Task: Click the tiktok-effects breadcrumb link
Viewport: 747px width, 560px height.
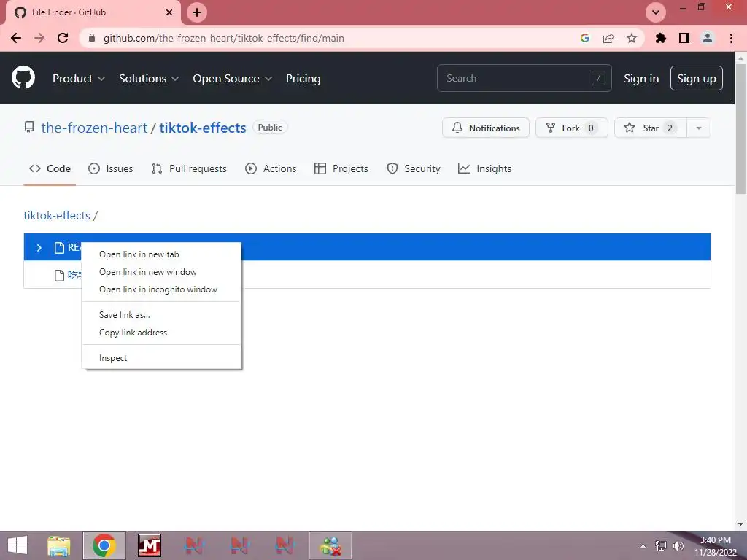Action: click(57, 215)
